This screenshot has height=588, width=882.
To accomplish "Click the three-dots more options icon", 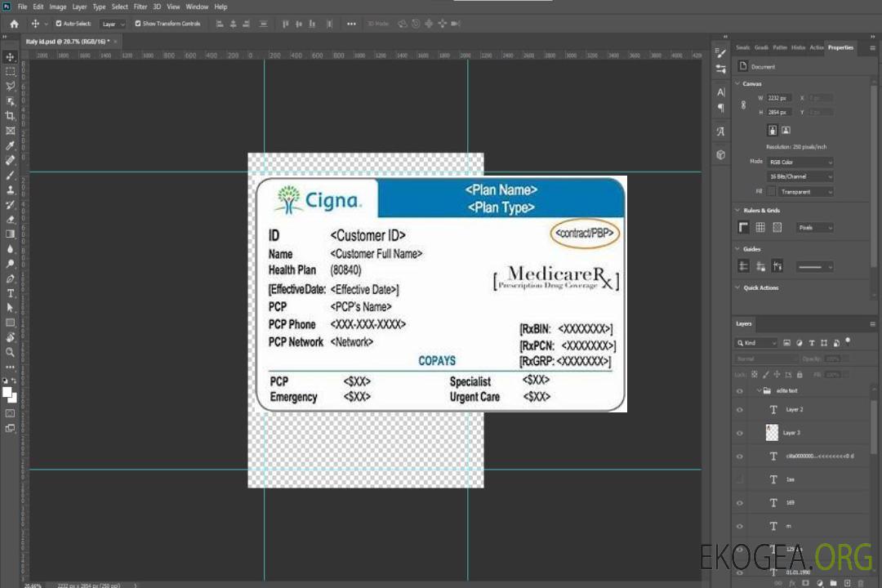I will 351,24.
